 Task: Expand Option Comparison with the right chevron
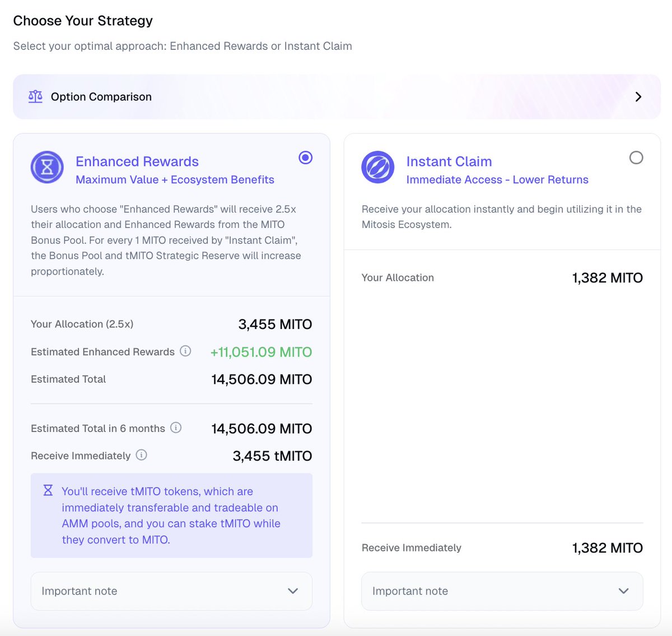click(x=638, y=96)
